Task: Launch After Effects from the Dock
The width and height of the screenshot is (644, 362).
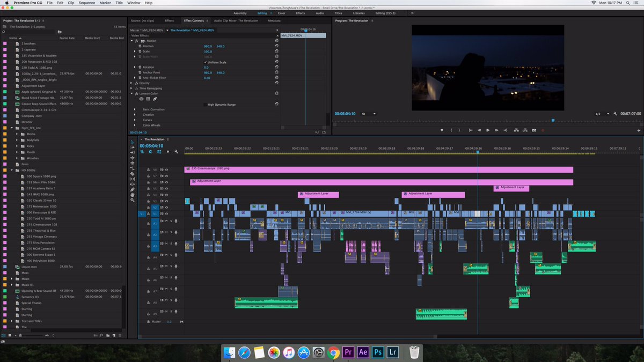Action: [x=363, y=352]
